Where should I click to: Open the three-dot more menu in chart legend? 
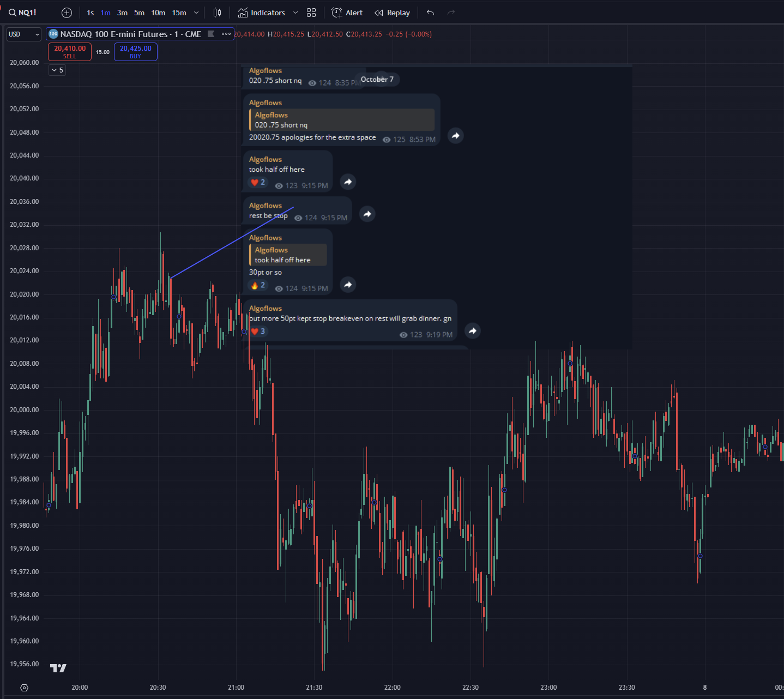click(x=226, y=34)
